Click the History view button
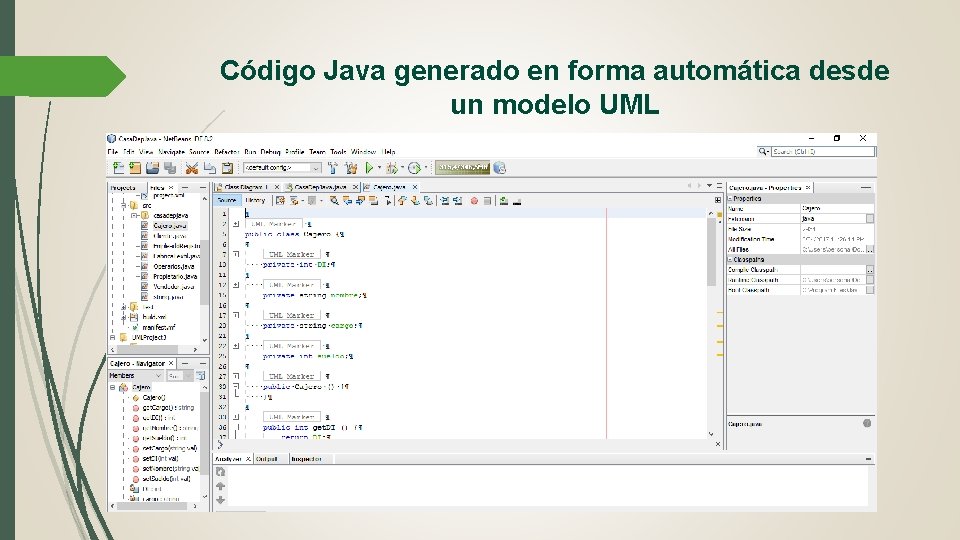 click(x=255, y=200)
